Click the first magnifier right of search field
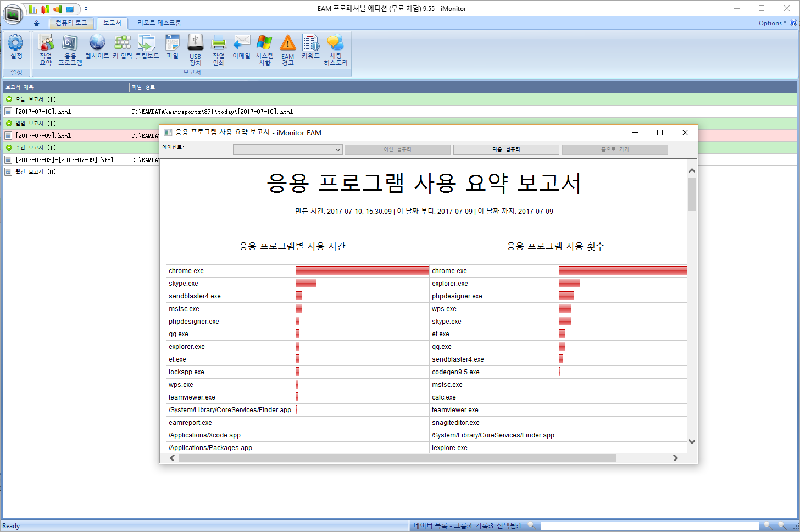 [768, 525]
